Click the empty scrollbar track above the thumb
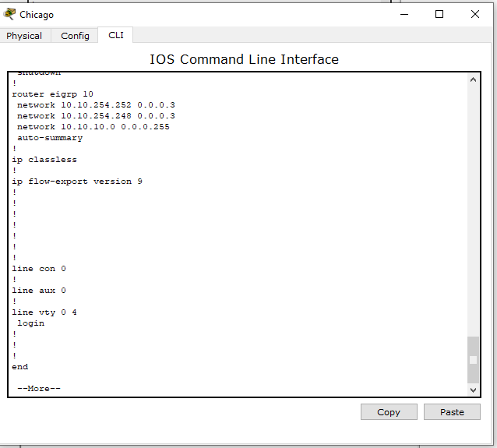The width and height of the screenshot is (497, 448). click(473, 210)
